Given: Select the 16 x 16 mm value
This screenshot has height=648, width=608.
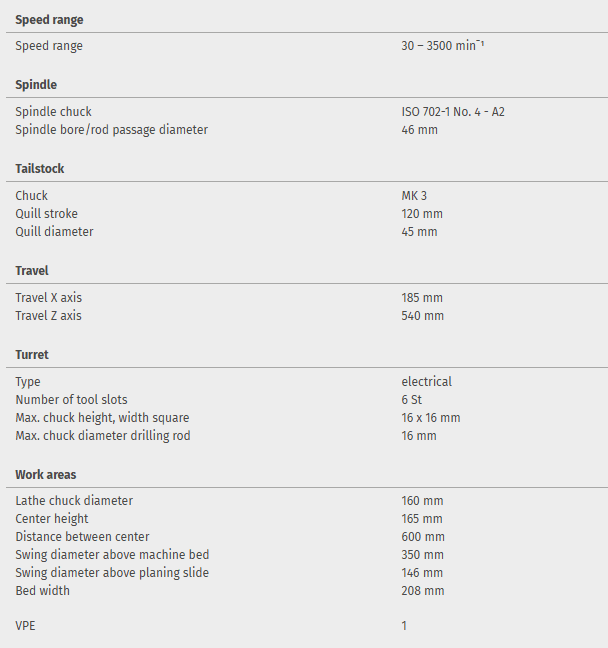Looking at the screenshot, I should pyautogui.click(x=430, y=418).
